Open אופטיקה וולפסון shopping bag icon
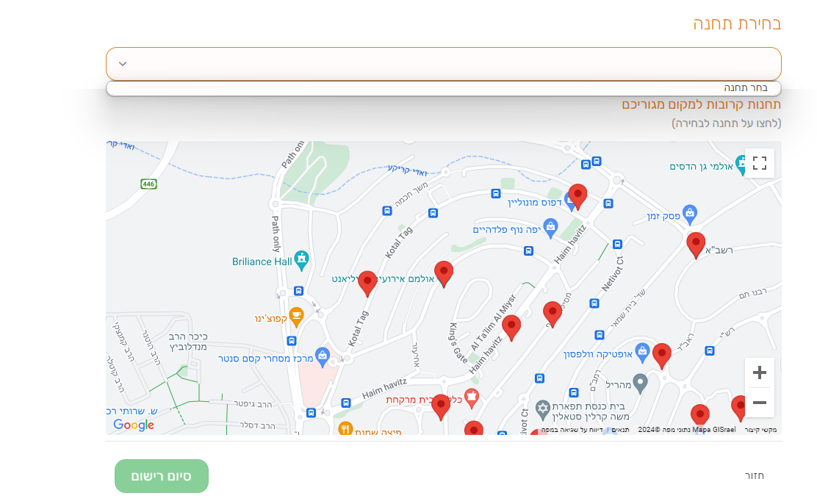Image resolution: width=817 pixels, height=504 pixels. click(x=642, y=352)
